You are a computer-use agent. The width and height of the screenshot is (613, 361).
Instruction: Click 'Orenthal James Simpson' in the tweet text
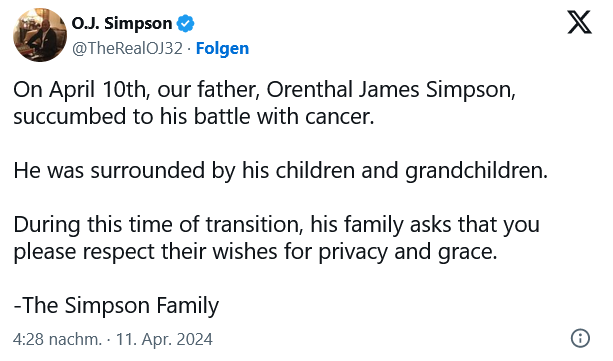coord(389,90)
